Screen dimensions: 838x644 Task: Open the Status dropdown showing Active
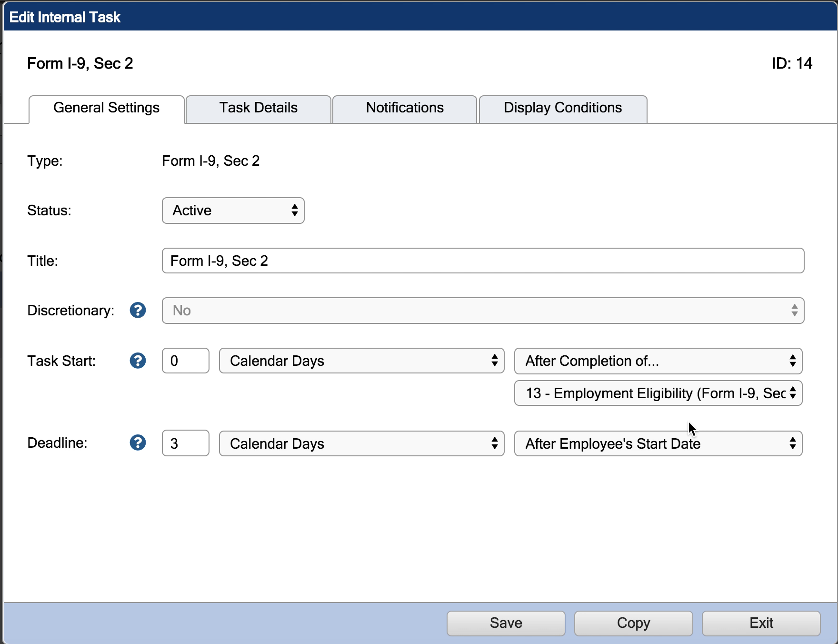coord(233,211)
